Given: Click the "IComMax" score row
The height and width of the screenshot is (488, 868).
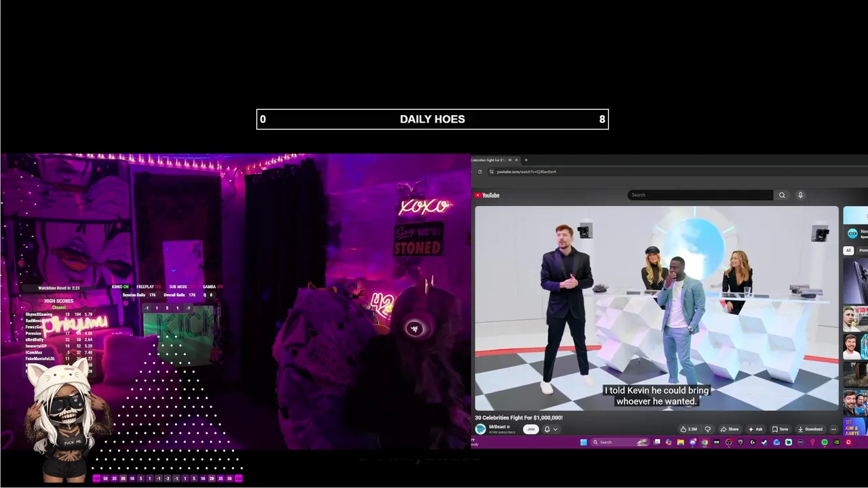Looking at the screenshot, I should 59,352.
